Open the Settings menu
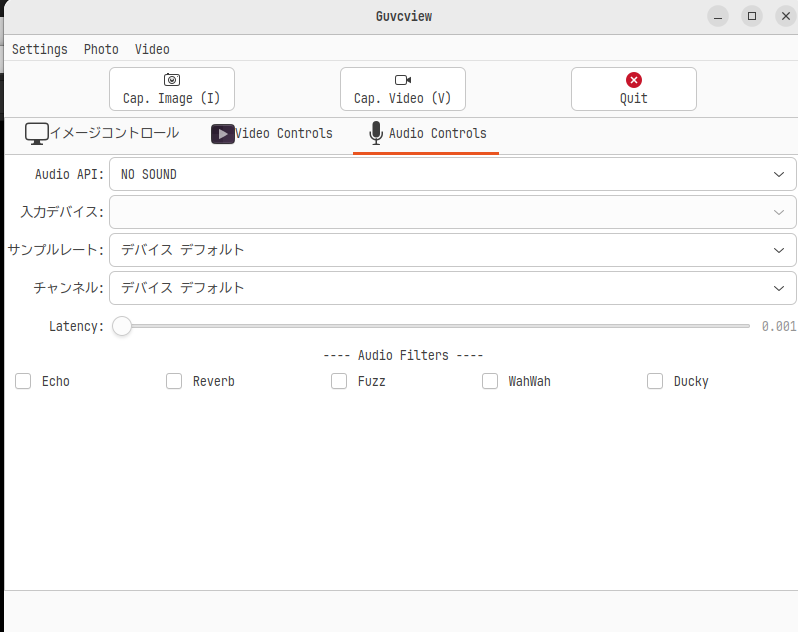 (x=40, y=49)
